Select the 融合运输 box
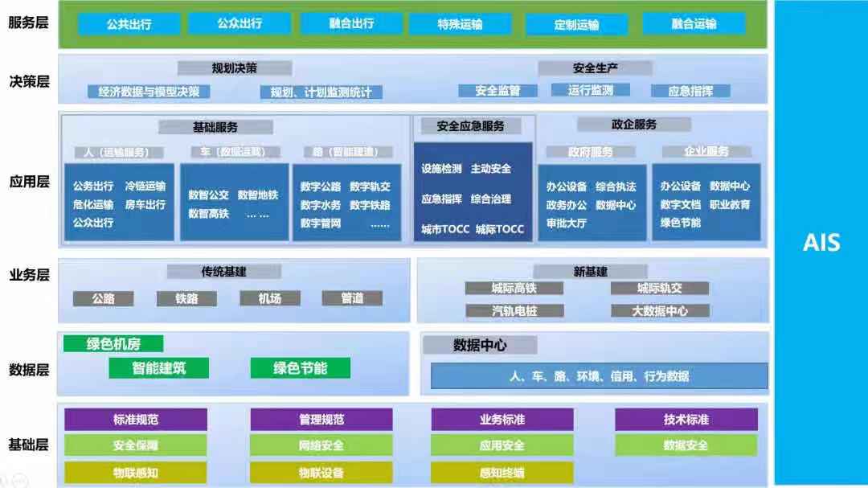Viewport: 868px width, 488px height. pyautogui.click(x=693, y=24)
